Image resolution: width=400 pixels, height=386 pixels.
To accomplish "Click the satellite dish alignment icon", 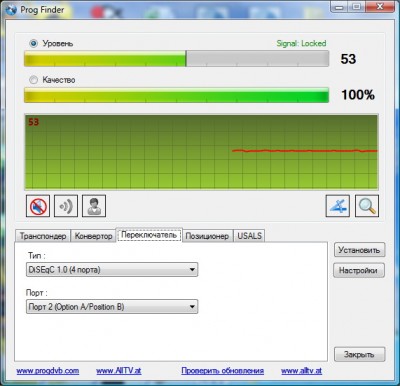I will [338, 206].
